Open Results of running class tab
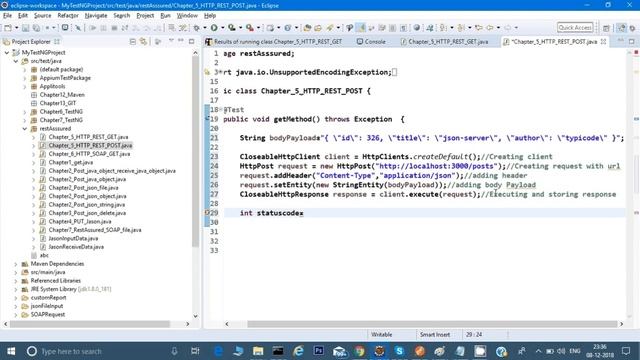Screen dimensions: 640x360 (274, 42)
